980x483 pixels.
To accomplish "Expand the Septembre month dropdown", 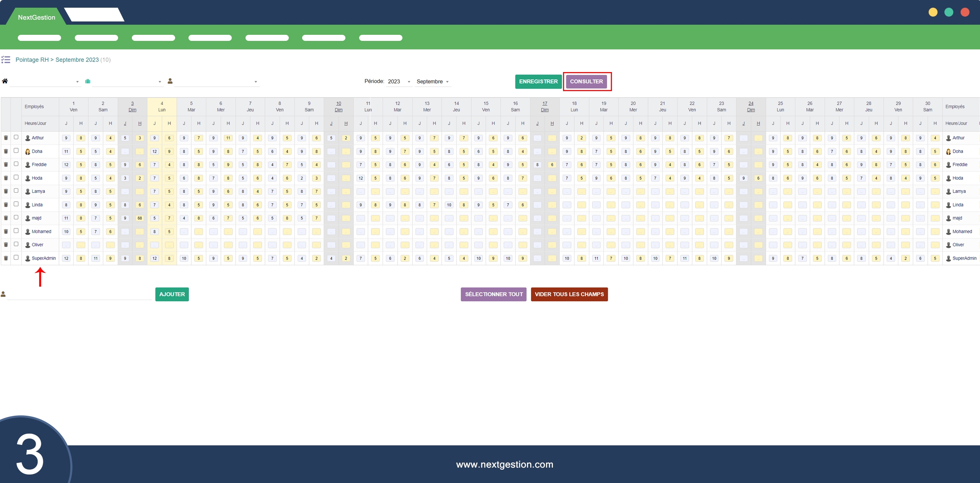I will pyautogui.click(x=432, y=82).
